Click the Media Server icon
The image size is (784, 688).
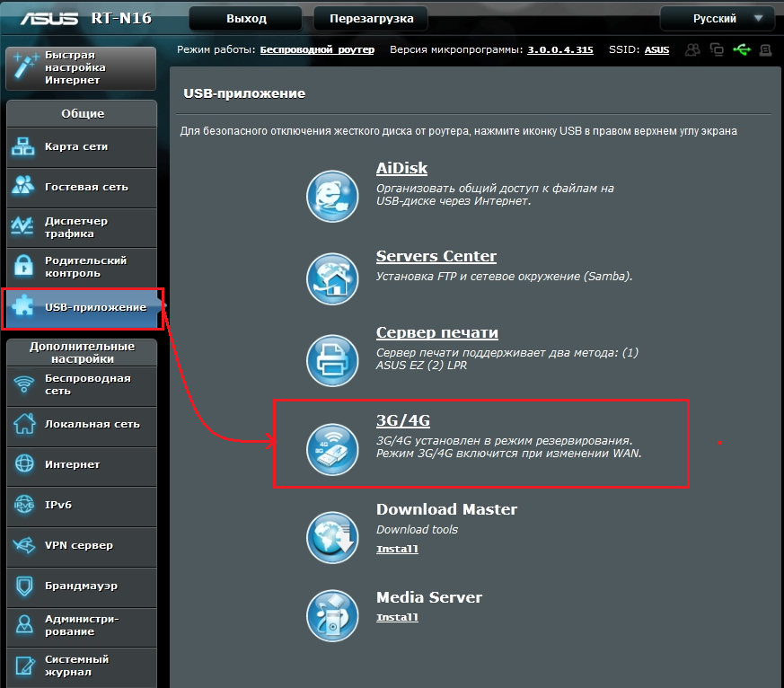[333, 616]
